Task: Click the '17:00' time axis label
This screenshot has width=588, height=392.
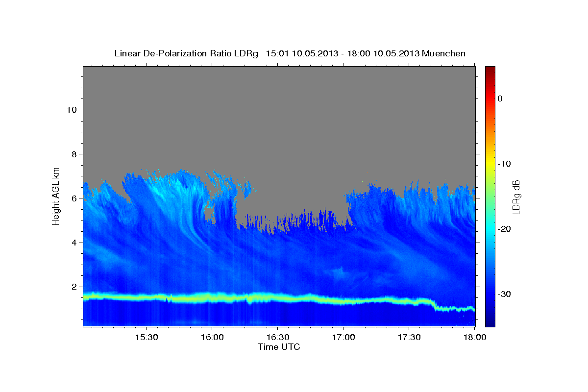Action: pyautogui.click(x=343, y=337)
